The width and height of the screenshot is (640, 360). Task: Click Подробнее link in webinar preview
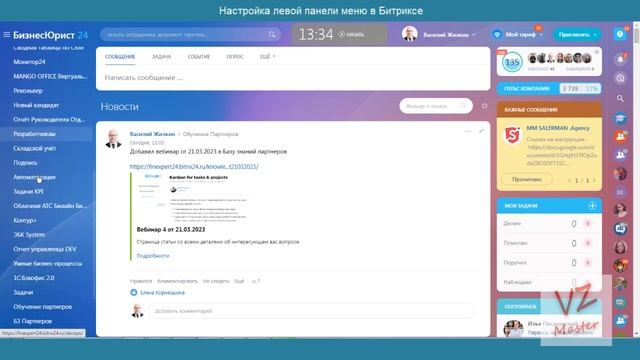[x=153, y=256]
